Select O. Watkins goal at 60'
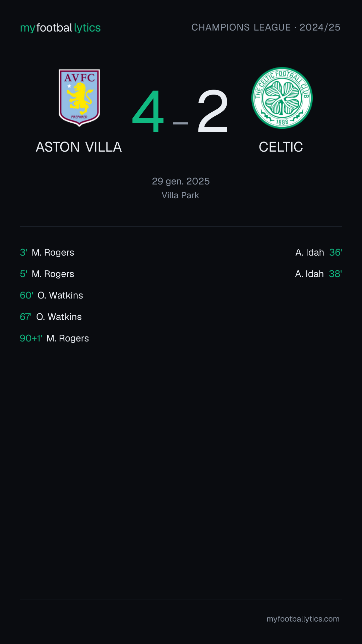Viewport: 362px width, 644px height. coord(51,295)
